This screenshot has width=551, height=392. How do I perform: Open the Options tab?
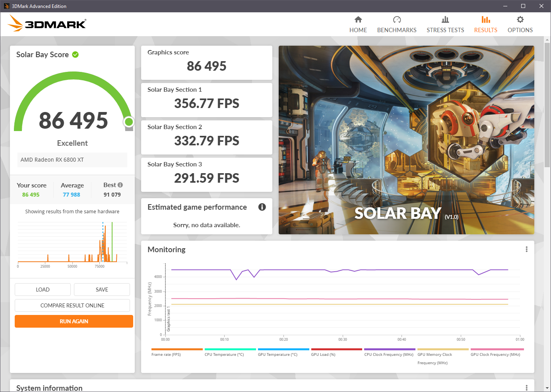(x=520, y=25)
